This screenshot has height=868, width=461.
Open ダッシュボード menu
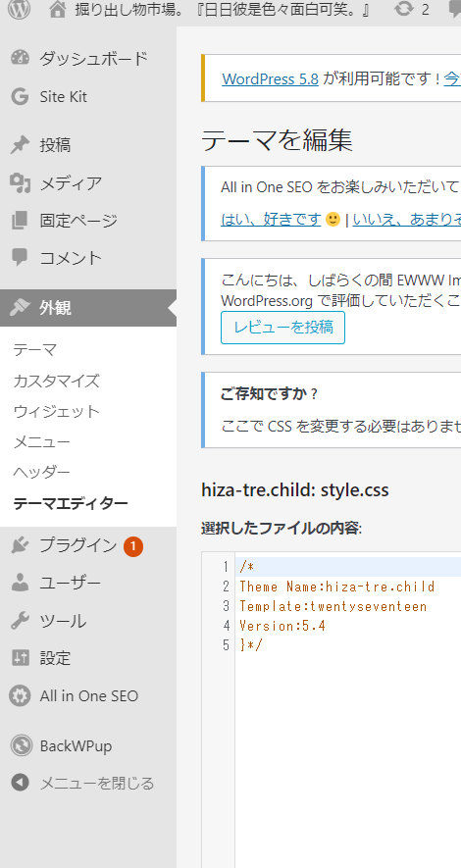pos(93,59)
